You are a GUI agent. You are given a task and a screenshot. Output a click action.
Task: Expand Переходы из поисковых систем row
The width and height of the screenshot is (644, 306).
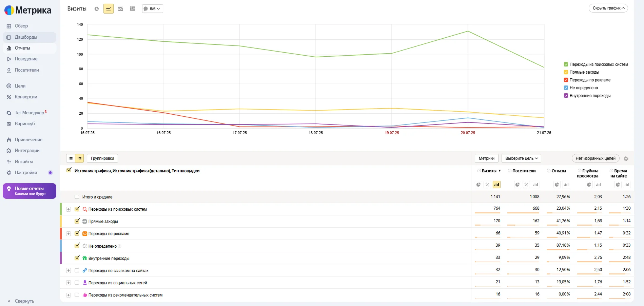[69, 209]
